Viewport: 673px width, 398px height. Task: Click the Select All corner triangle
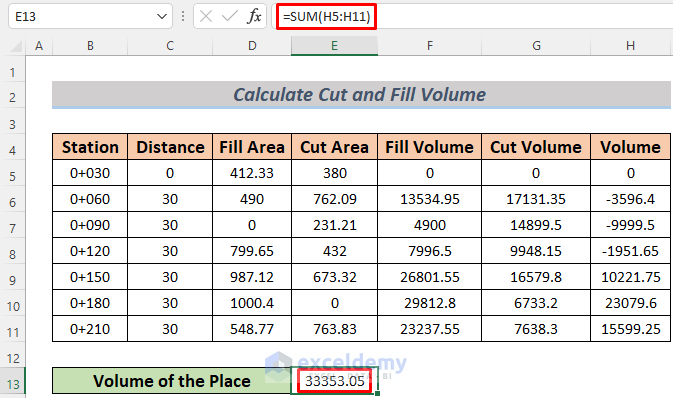16,46
